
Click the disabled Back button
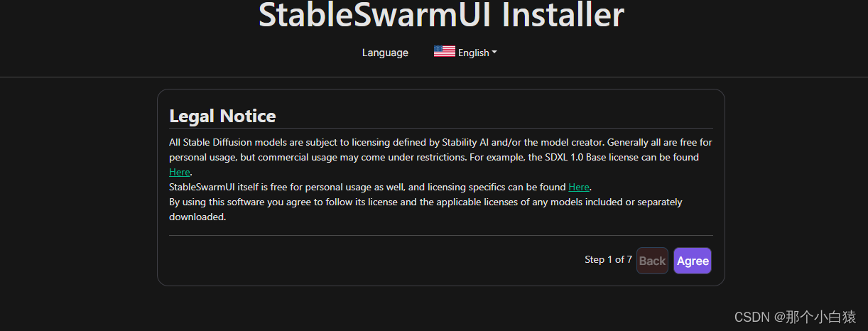[x=652, y=261]
